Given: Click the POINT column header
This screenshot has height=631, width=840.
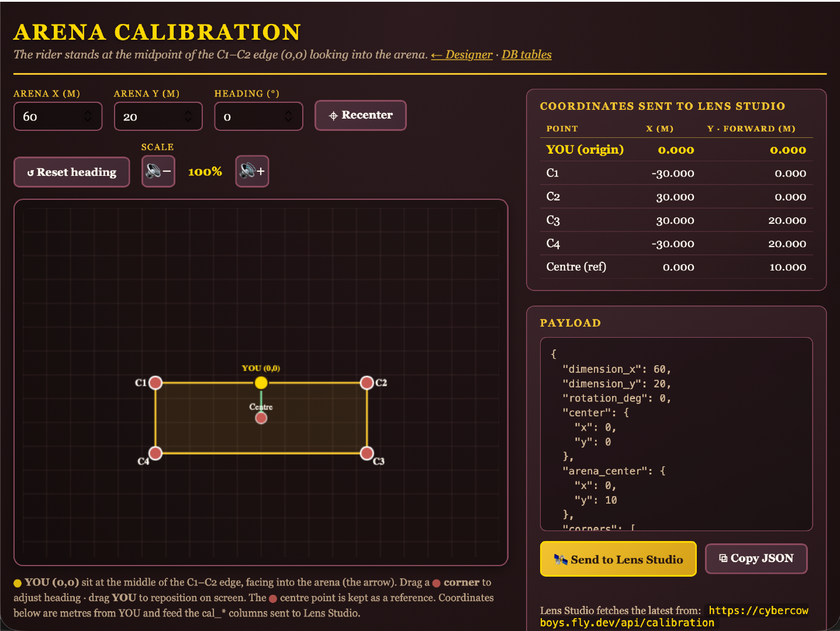Looking at the screenshot, I should pos(562,129).
